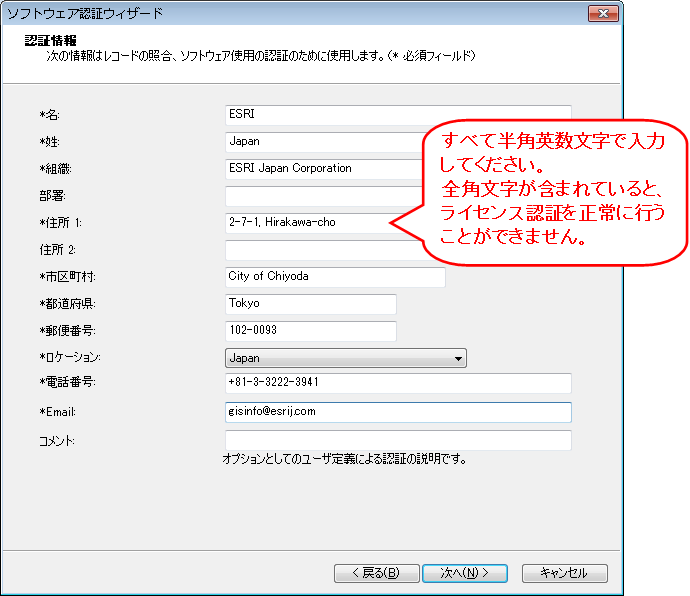Image resolution: width=690 pixels, height=596 pixels.
Task: Click the *組織: label text
Action: [x=55, y=169]
